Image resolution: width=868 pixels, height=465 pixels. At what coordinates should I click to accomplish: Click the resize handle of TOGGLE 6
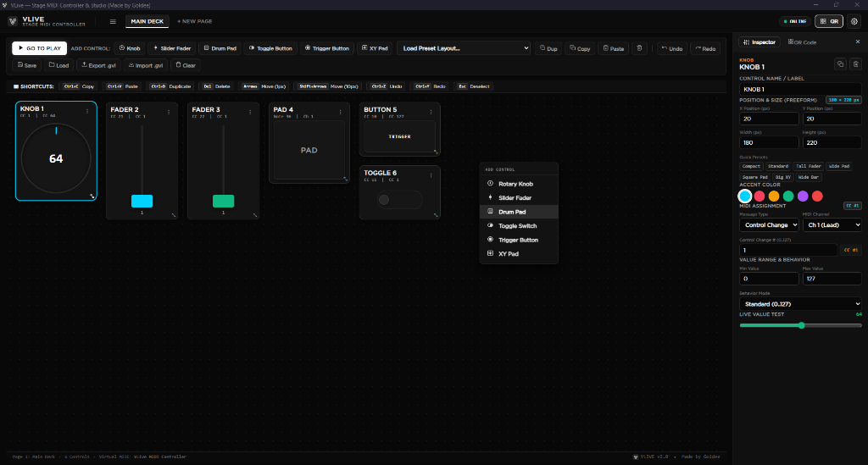pyautogui.click(x=437, y=215)
